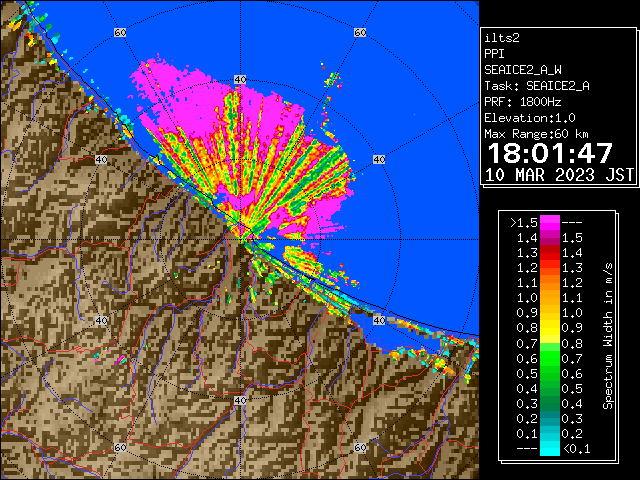Click the '10 MAR 2023 JST' date

[x=559, y=175]
